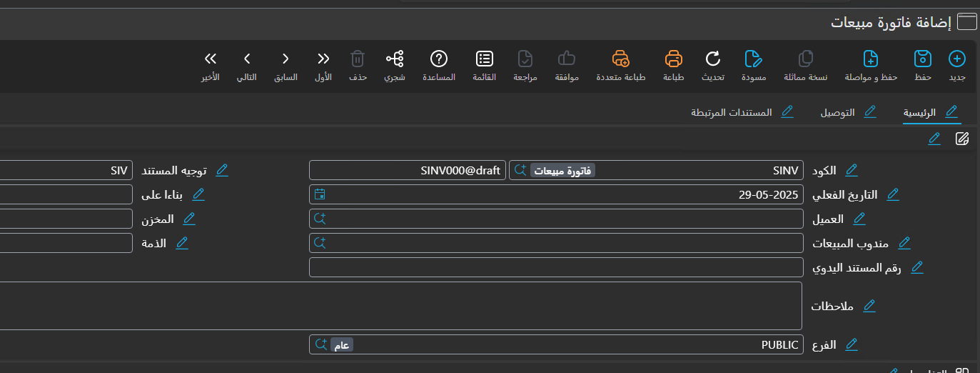Viewport: 980px width, 373px height.
Task: Click the موافقة (Approve) thumbs-up icon
Action: (567, 59)
